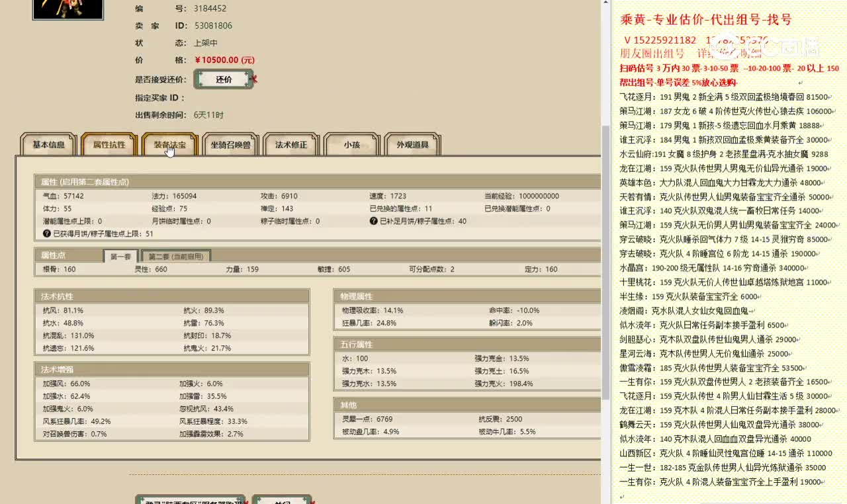Click the 上架中 status text
This screenshot has width=847, height=504.
click(206, 42)
